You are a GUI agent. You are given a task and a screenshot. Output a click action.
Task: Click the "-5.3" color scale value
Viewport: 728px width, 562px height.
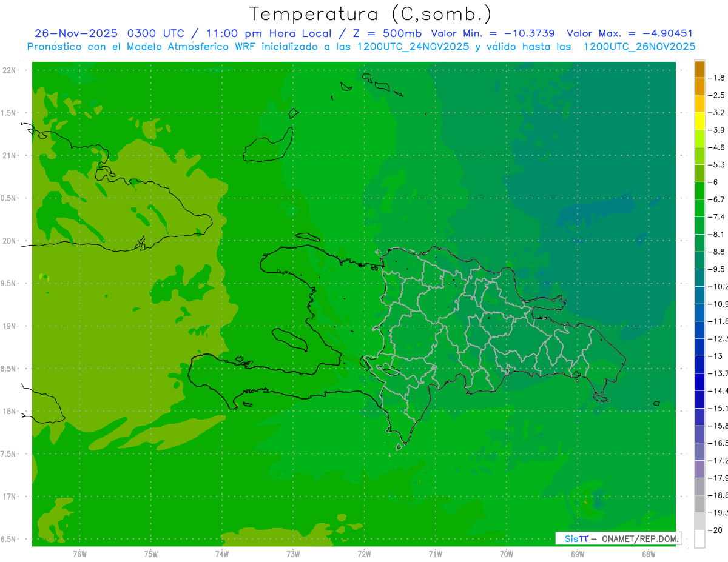[x=718, y=164]
